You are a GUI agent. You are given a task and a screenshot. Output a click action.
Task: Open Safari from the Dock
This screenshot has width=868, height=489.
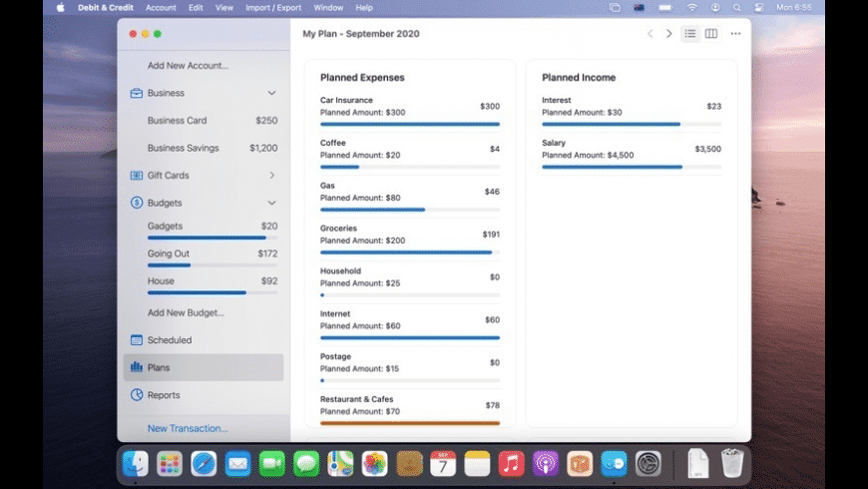tap(204, 463)
